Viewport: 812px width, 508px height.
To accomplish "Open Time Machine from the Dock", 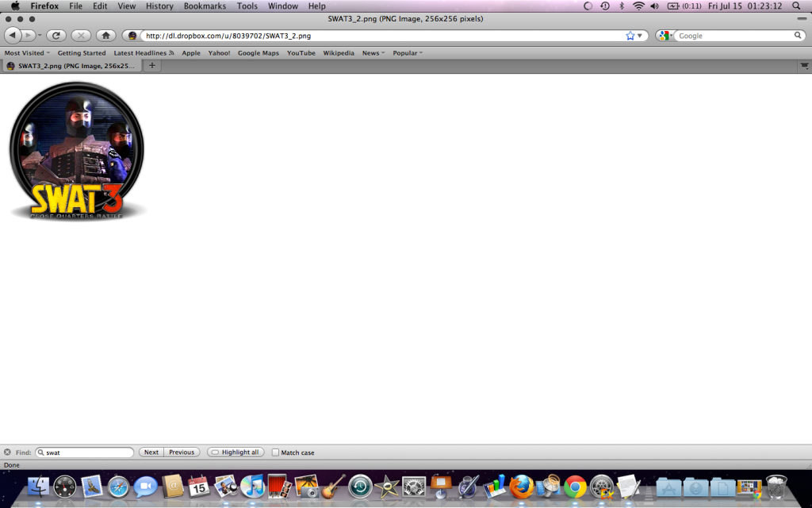I will pos(360,487).
